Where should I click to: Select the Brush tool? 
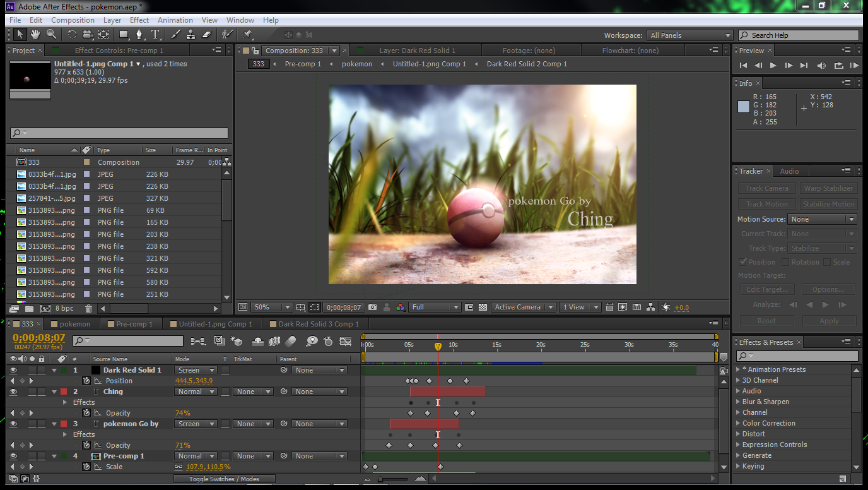[x=176, y=35]
